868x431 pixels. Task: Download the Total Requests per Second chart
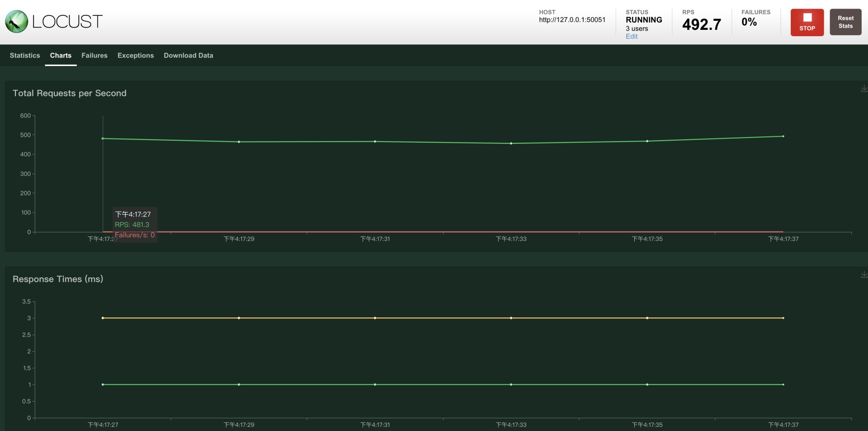pyautogui.click(x=864, y=89)
